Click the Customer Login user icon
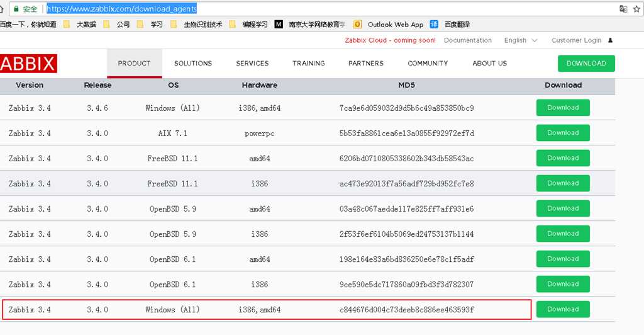The image size is (644, 335). 610,40
